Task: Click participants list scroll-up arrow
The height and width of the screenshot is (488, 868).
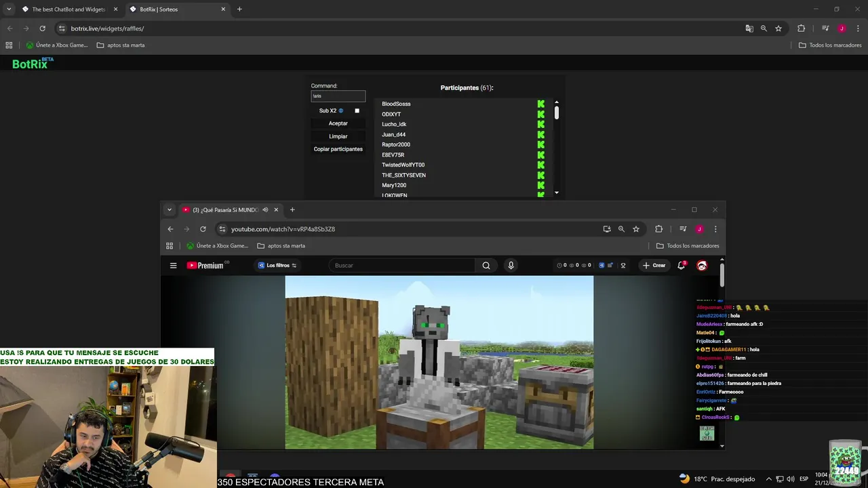Action: tap(557, 102)
